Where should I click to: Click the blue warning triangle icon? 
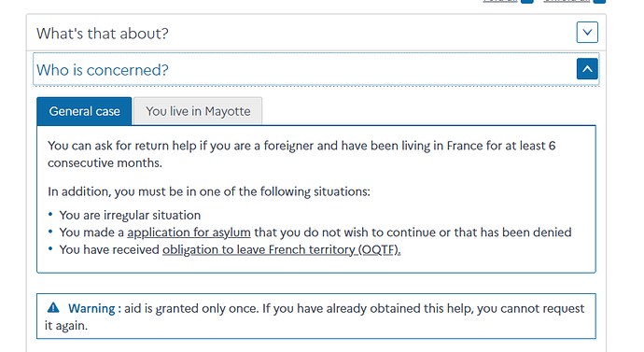(x=53, y=307)
